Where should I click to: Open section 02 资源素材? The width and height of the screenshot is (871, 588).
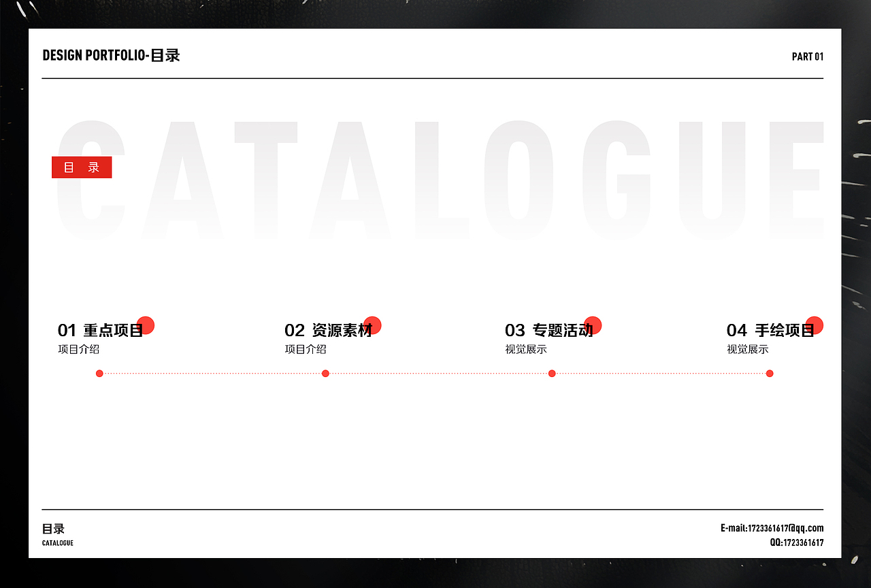329,331
